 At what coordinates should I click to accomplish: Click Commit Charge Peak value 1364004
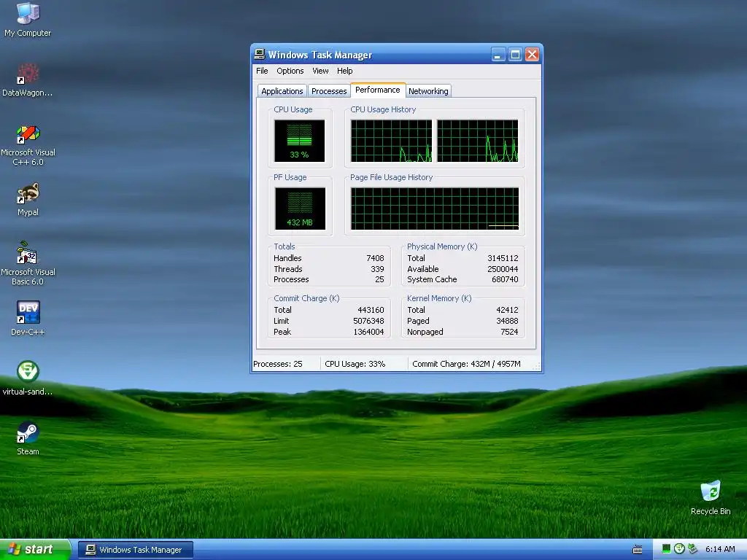(x=368, y=332)
